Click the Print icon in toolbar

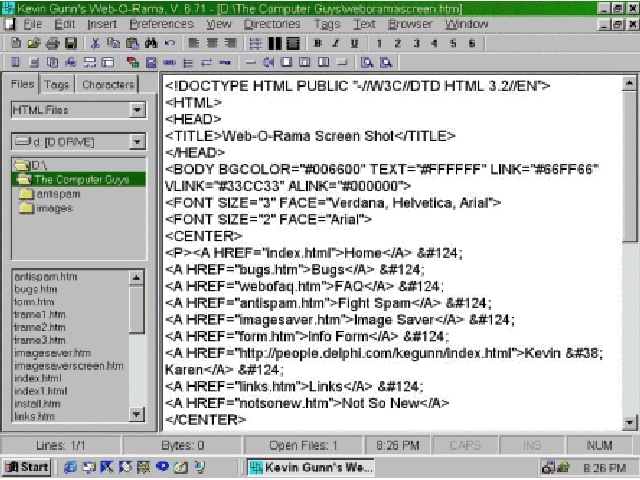tap(53, 44)
